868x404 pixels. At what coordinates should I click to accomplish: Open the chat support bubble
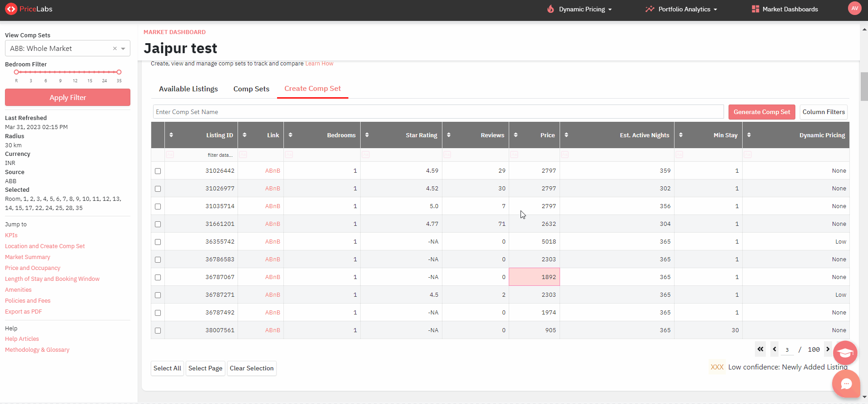pos(846,384)
